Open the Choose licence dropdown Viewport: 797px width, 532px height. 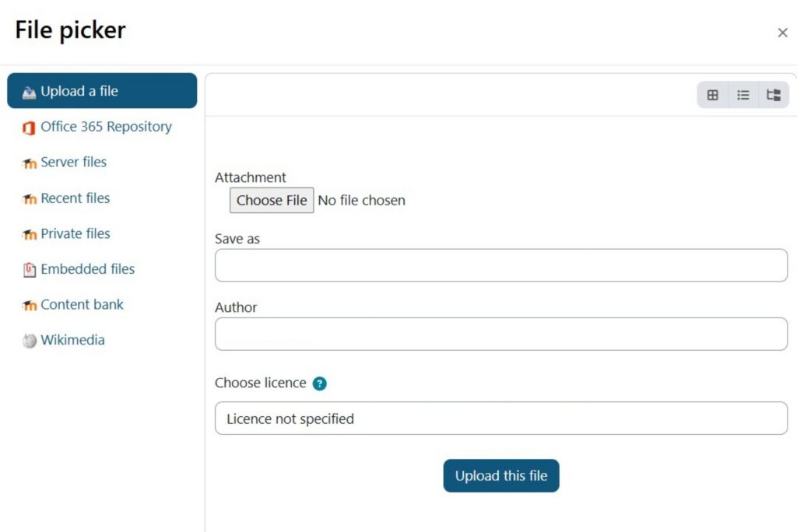[500, 418]
